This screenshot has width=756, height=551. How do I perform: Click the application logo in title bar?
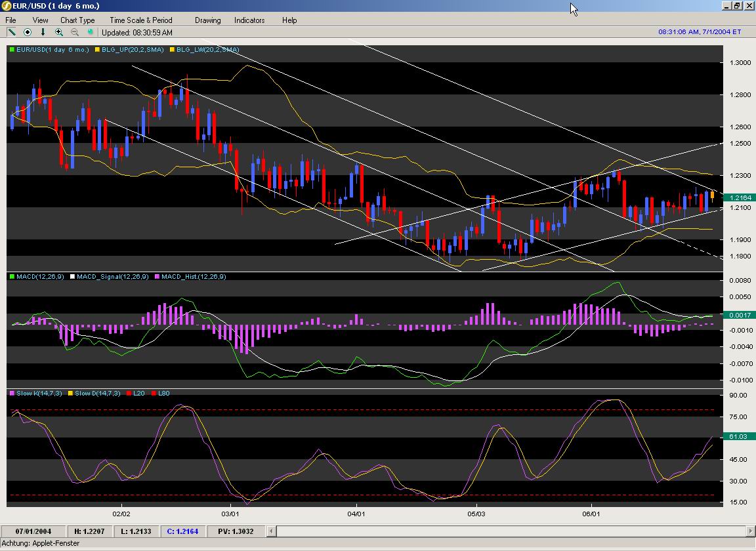point(7,6)
